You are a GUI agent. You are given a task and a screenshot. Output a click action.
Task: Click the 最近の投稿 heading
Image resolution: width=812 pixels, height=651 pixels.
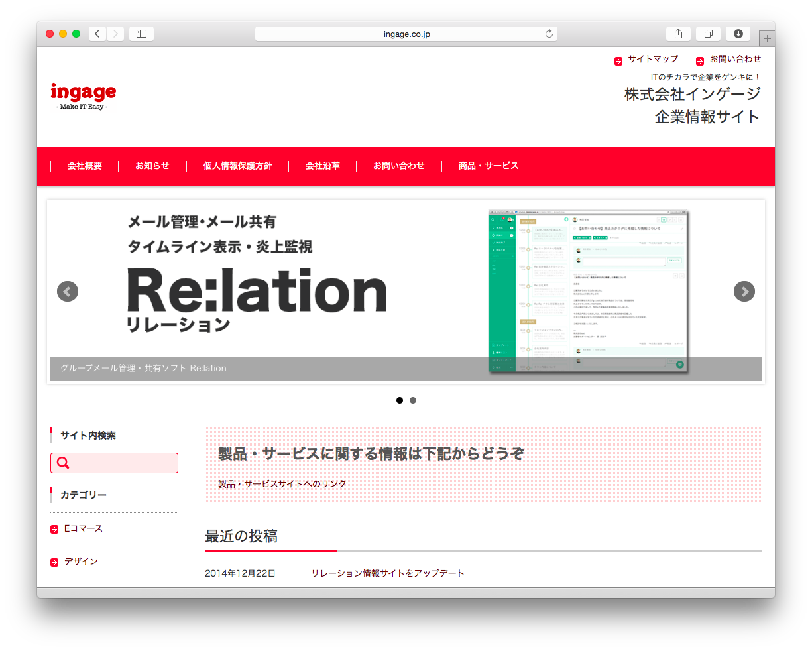point(241,536)
